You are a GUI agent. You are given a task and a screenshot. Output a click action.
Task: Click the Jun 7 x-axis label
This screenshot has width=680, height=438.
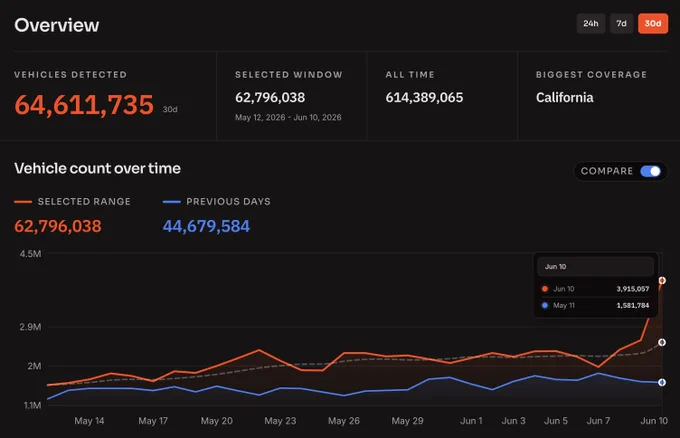tap(598, 421)
